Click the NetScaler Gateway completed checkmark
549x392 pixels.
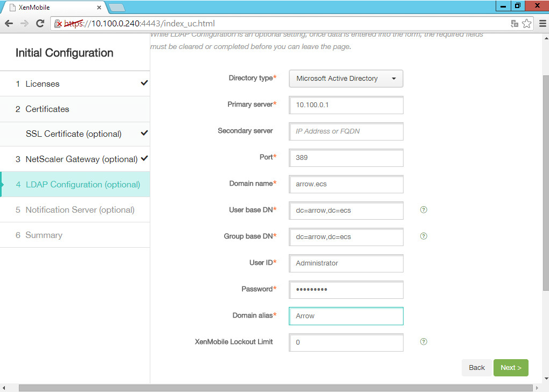click(x=144, y=158)
